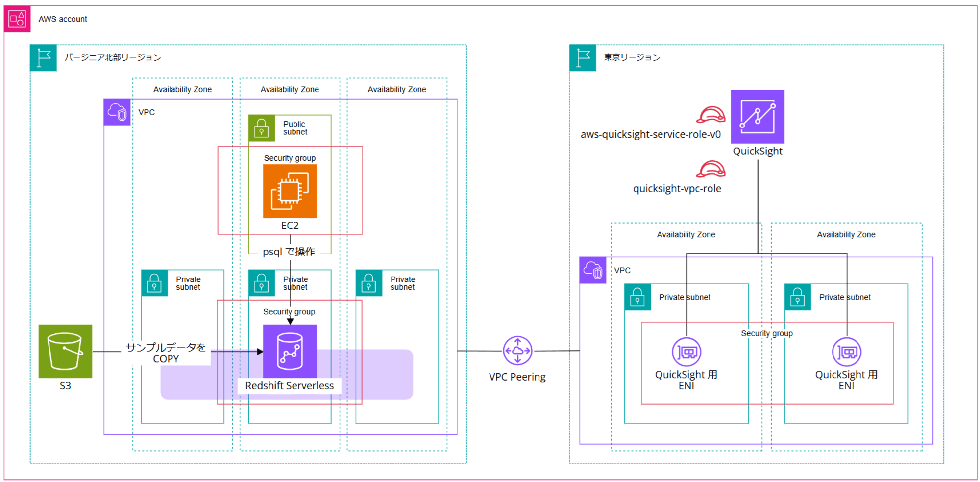Select the left QuickSight ENI icon
Screen dimensions: 980x482
tap(686, 352)
